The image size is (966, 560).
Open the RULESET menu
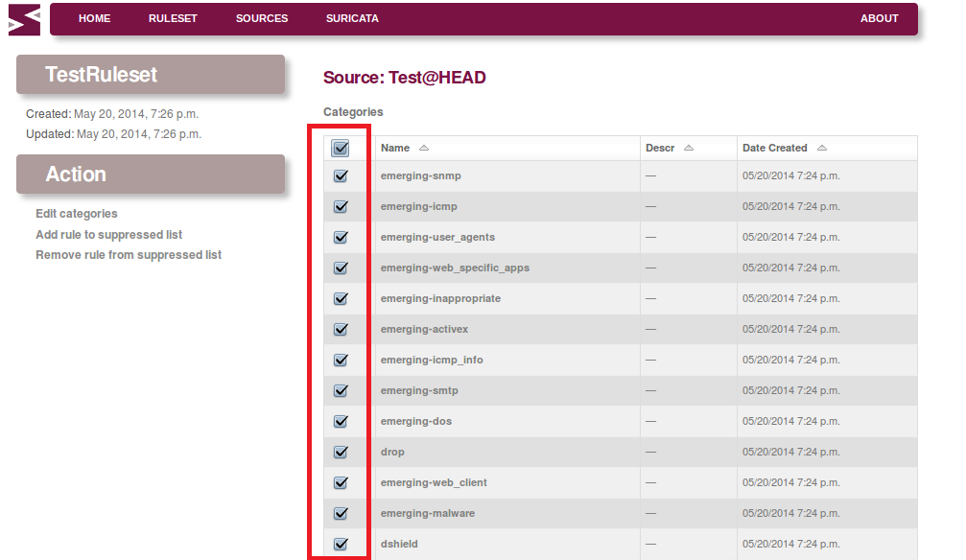[x=173, y=18]
